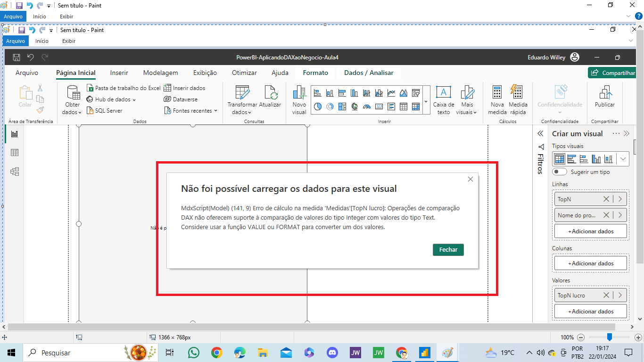Click the Filtros funnel icon
Image resolution: width=644 pixels, height=362 pixels.
coord(541,147)
